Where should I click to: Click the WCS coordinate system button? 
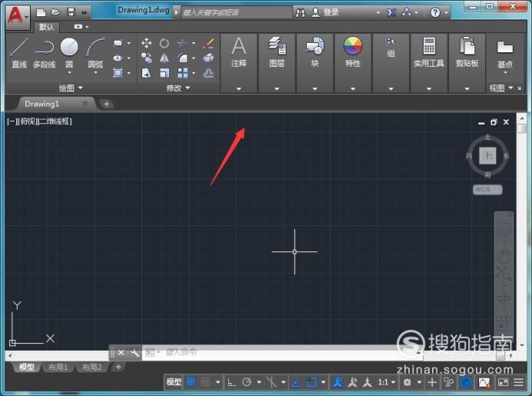[487, 189]
